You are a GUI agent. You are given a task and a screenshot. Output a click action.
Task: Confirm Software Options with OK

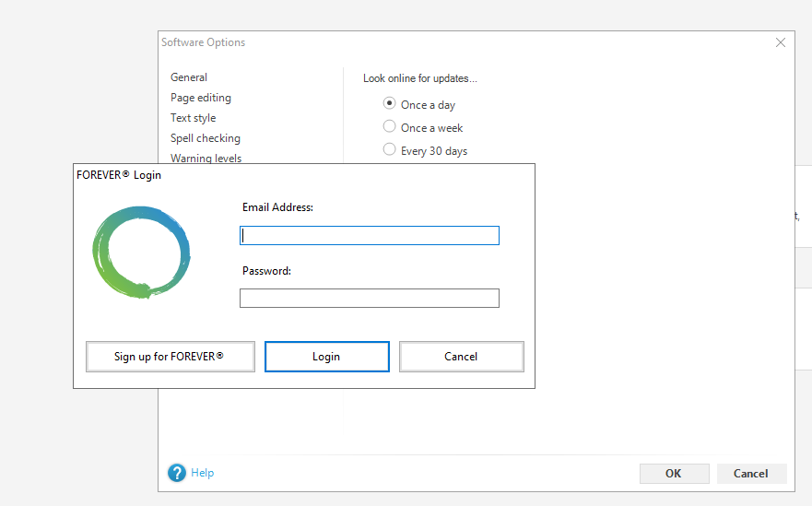click(674, 474)
